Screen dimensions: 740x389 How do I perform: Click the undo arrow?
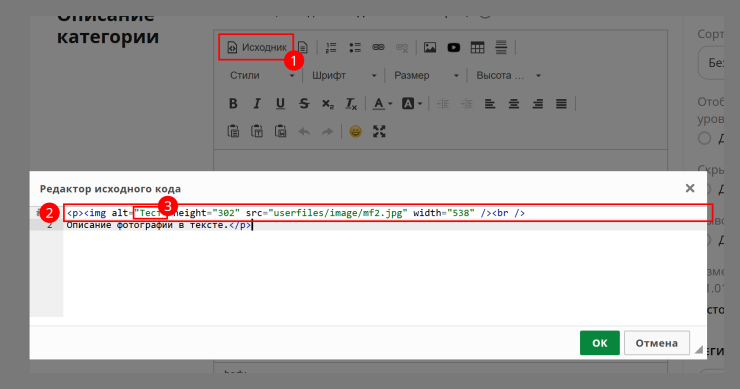coord(304,131)
